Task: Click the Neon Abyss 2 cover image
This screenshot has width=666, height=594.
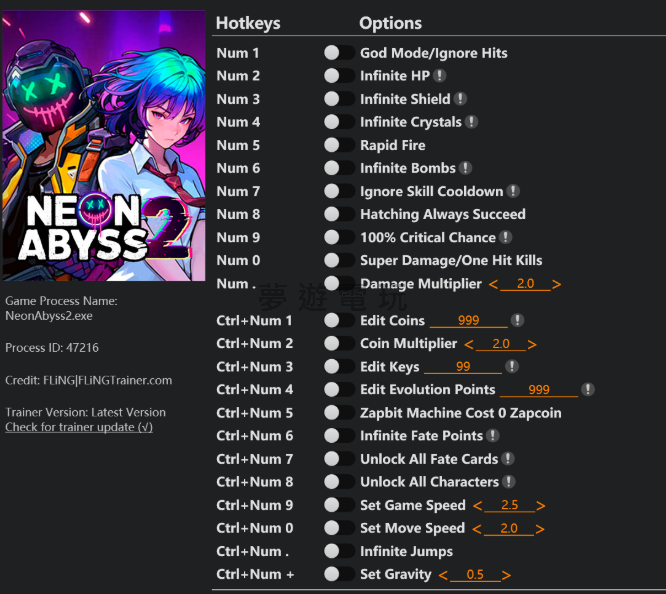Action: click(104, 146)
